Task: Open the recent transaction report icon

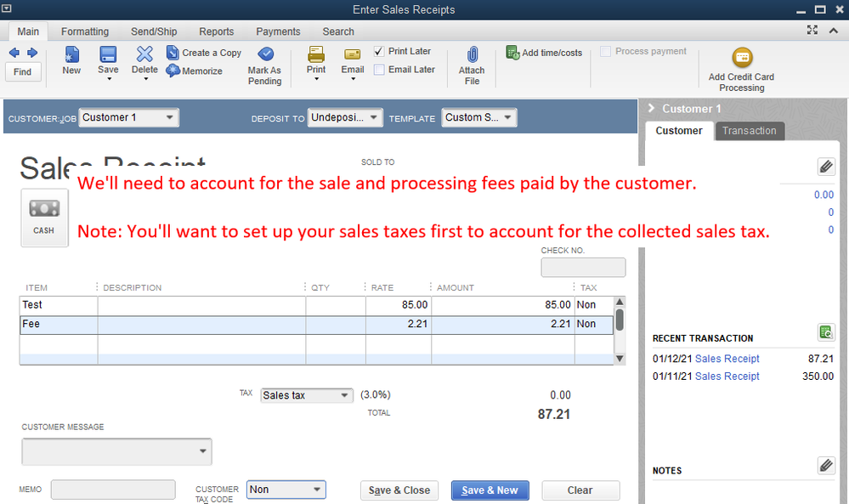Action: [x=826, y=331]
